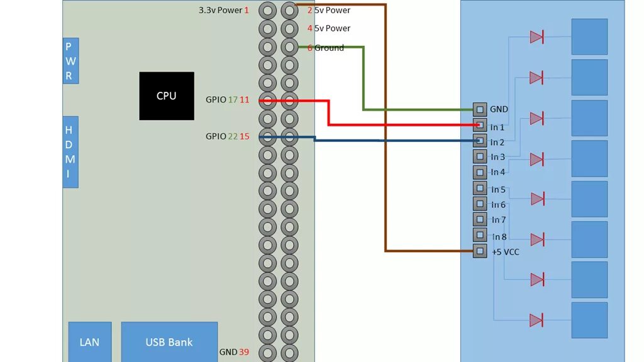Click the GND pin on the relay board
The width and height of the screenshot is (644, 362).
[x=480, y=109]
